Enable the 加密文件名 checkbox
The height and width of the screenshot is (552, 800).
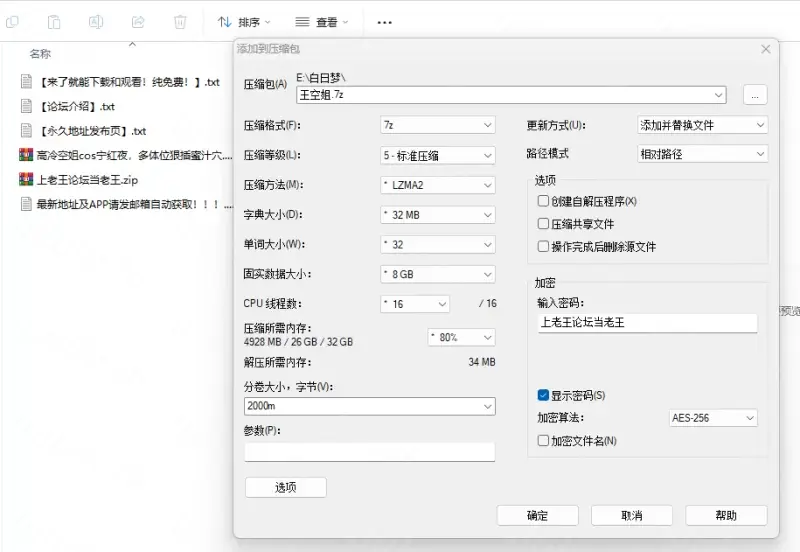tap(543, 440)
